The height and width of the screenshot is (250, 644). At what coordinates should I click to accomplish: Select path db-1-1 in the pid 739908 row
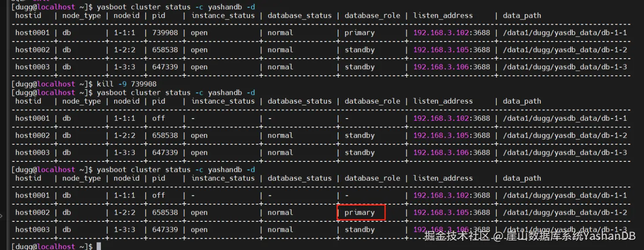pyautogui.click(x=565, y=33)
